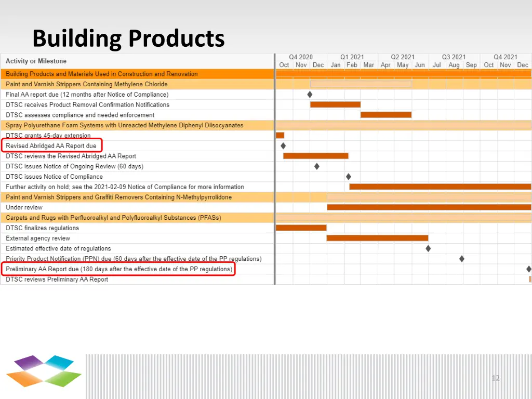Click the bar for DTSC finalizes regulations
The width and height of the screenshot is (532, 399).
pos(301,228)
